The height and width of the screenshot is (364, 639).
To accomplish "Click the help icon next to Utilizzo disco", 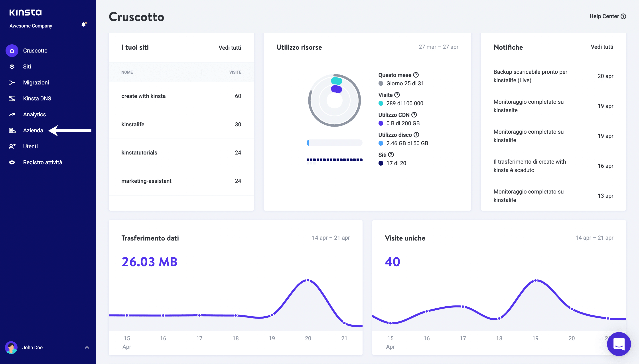I will point(416,135).
